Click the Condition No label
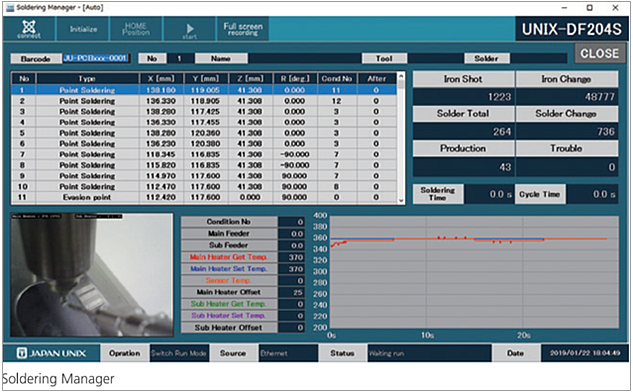633x392 pixels. [229, 222]
